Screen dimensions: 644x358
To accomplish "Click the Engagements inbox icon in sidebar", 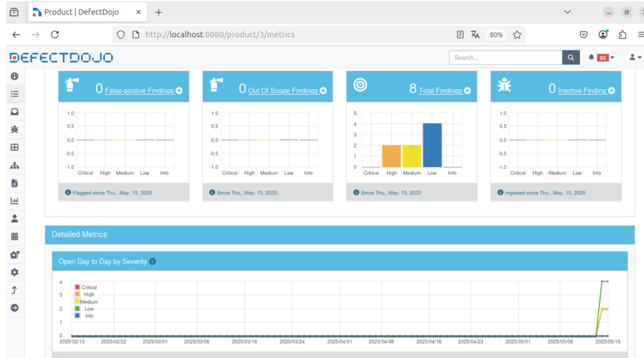I will pos(14,111).
